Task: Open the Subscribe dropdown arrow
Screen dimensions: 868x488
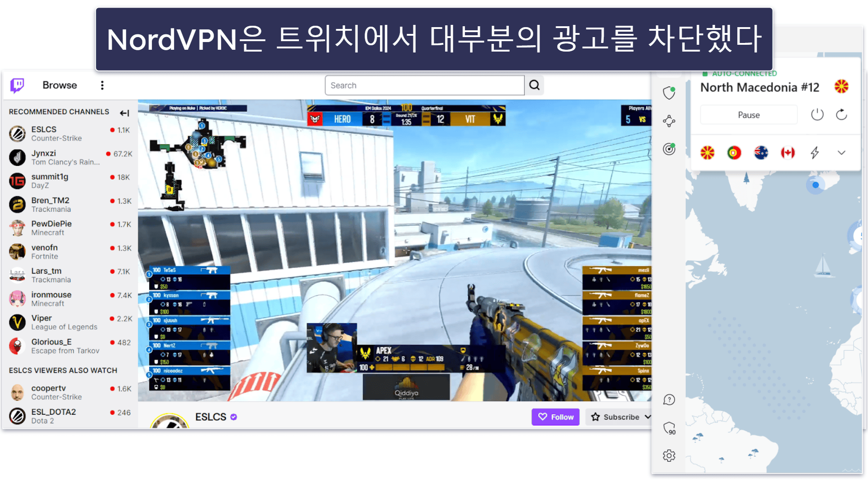Action: pos(648,417)
